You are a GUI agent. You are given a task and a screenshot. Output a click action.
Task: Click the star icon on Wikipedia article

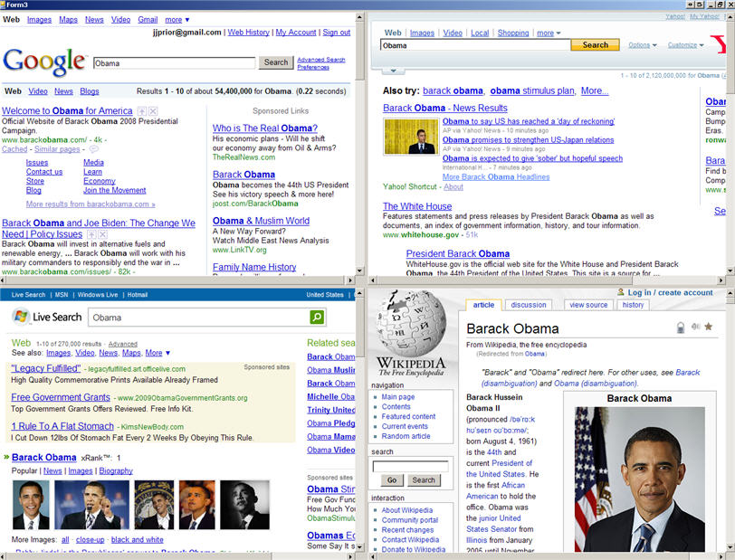point(709,327)
